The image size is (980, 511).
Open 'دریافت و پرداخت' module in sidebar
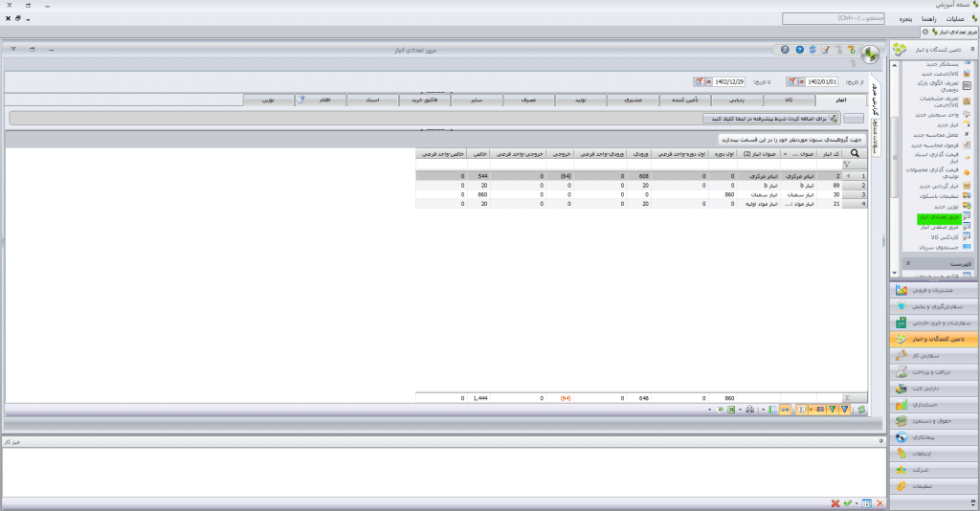(x=934, y=371)
